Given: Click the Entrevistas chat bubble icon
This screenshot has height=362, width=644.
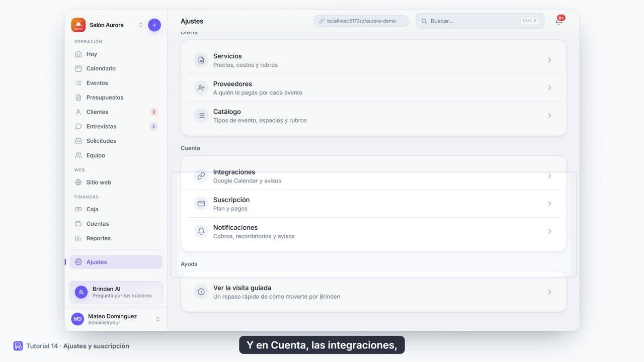Looking at the screenshot, I should click(78, 127).
